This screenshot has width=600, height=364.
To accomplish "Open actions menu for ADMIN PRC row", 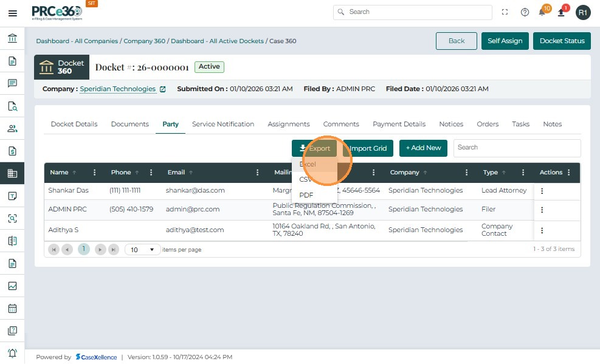I will 542,210.
